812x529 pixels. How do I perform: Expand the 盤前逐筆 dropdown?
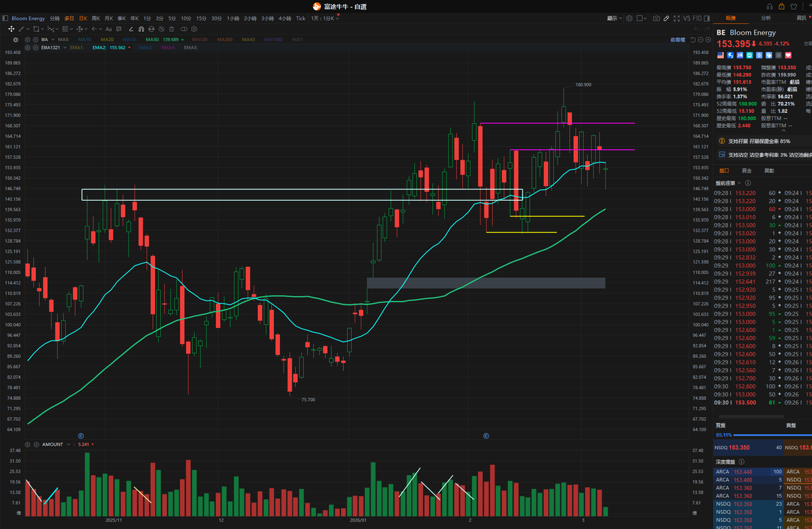tap(739, 183)
